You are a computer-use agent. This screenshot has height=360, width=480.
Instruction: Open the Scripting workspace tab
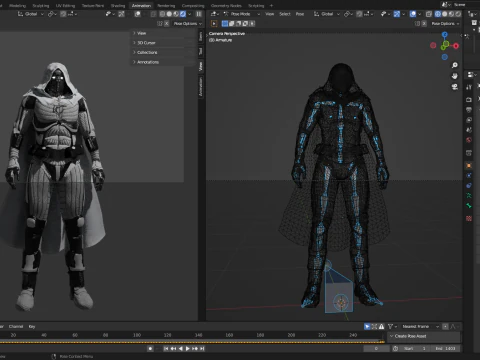[x=256, y=6]
